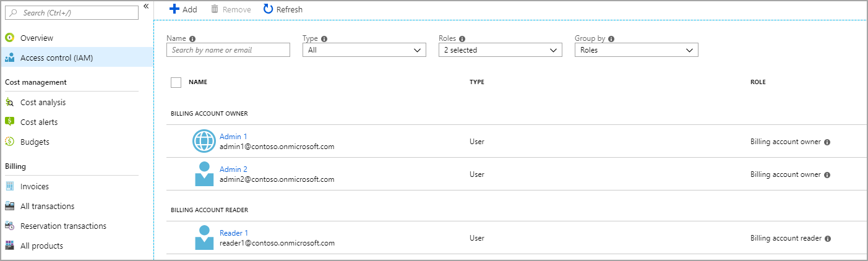
Task: Click the Cost alerts icon
Action: click(x=9, y=122)
